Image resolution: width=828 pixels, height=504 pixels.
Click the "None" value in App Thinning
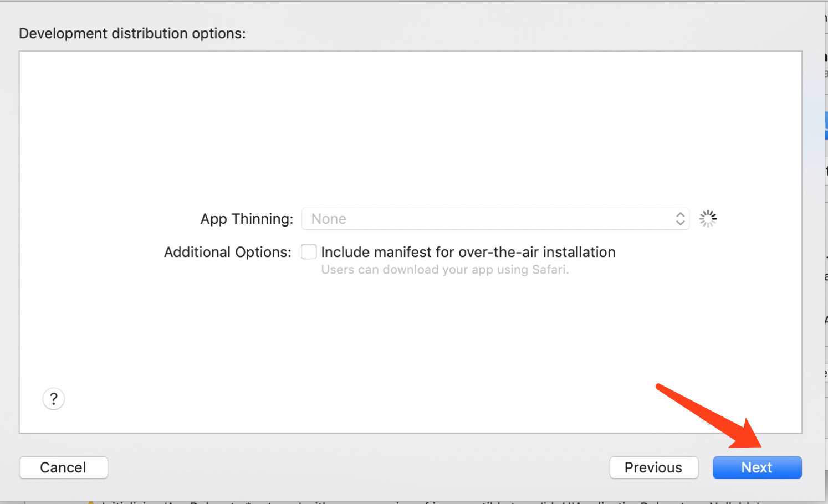click(x=329, y=219)
